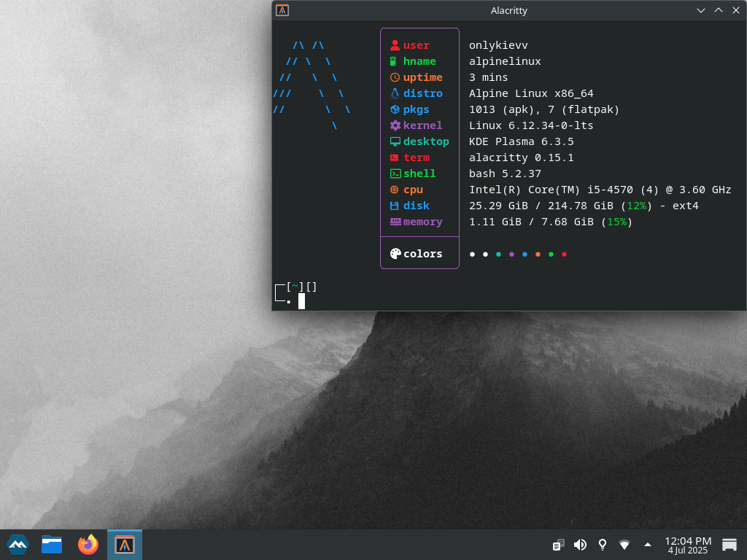
Task: Click the user icon in fetch output
Action: [x=395, y=45]
